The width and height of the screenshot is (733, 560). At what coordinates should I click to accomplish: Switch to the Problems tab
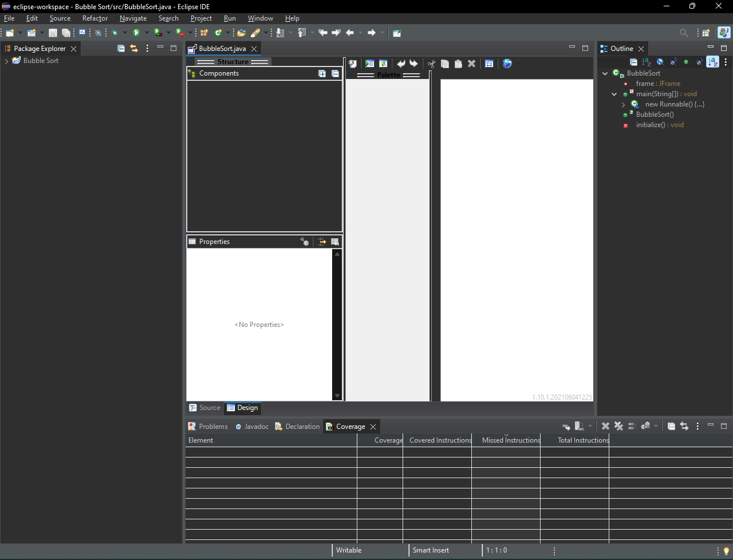coord(208,427)
